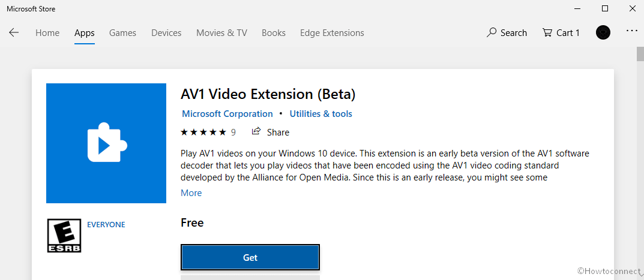Open the Utilities & tools category link
Image resolution: width=644 pixels, height=280 pixels.
[320, 114]
